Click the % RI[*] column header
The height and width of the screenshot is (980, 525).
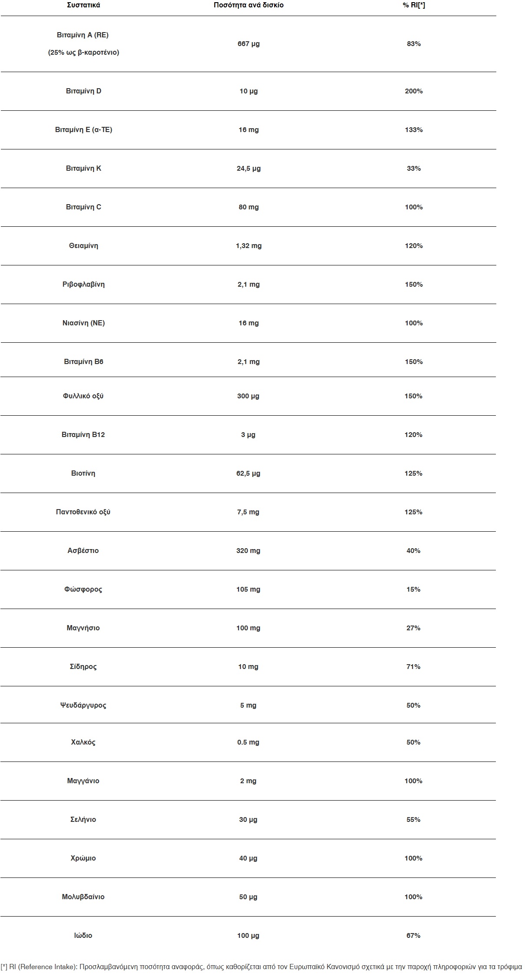[413, 5]
